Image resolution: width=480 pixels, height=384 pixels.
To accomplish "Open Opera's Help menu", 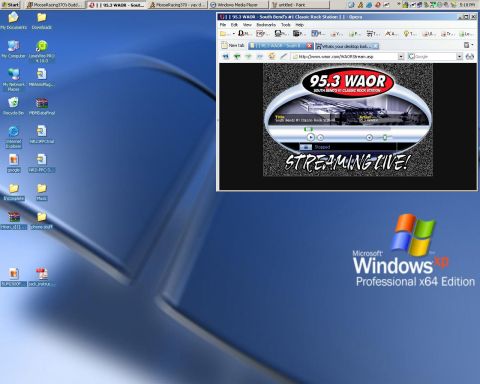I will point(300,25).
